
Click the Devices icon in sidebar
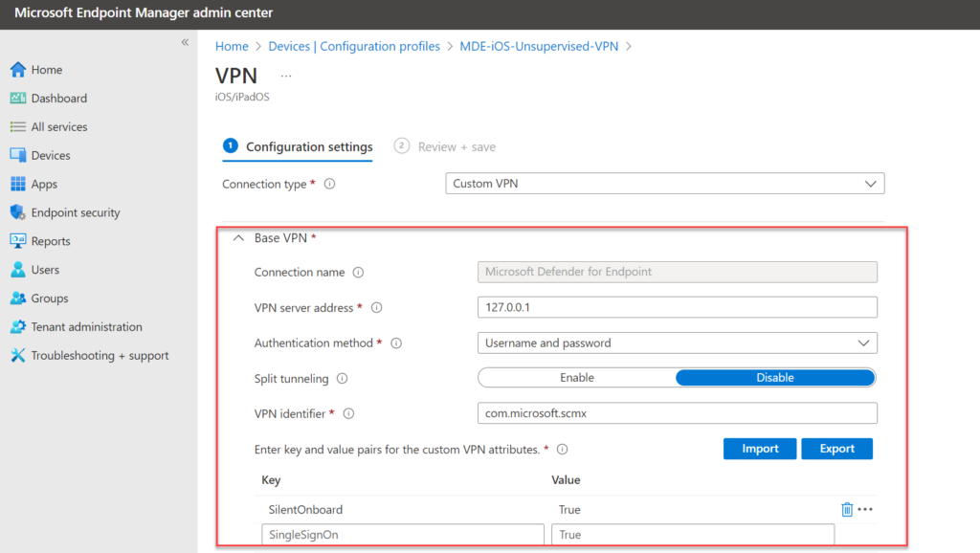click(18, 155)
